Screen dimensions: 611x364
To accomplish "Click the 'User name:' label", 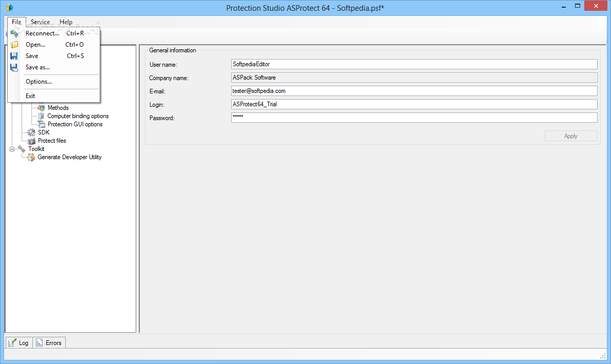I will point(163,65).
